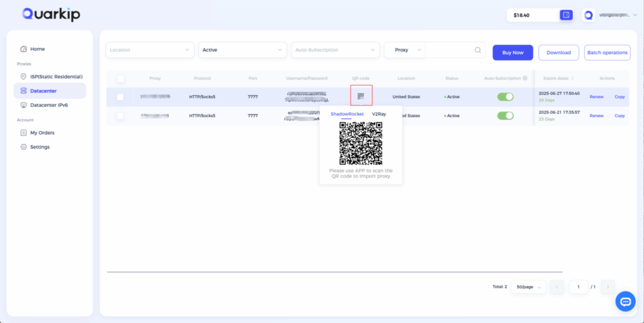Check the select-all header checkbox
644x323 pixels.
121,79
